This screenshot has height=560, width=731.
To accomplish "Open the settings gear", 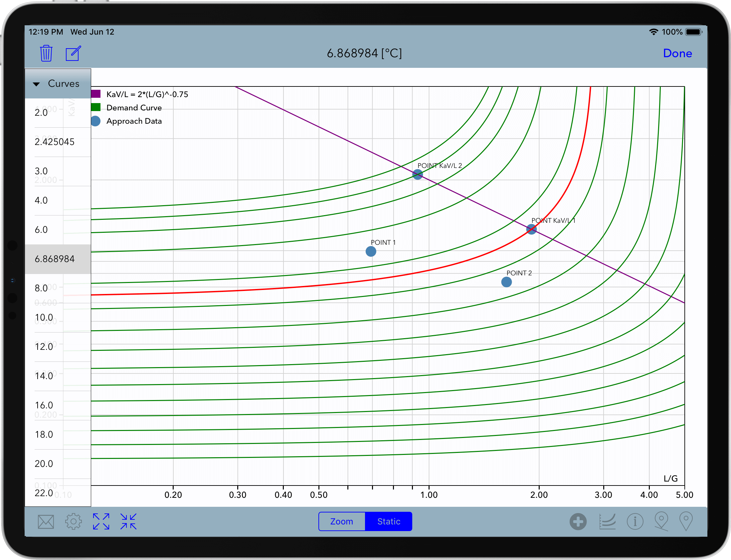I will 74,521.
